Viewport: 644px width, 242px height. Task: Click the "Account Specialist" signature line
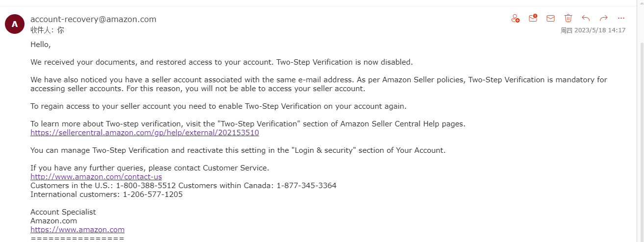63,212
